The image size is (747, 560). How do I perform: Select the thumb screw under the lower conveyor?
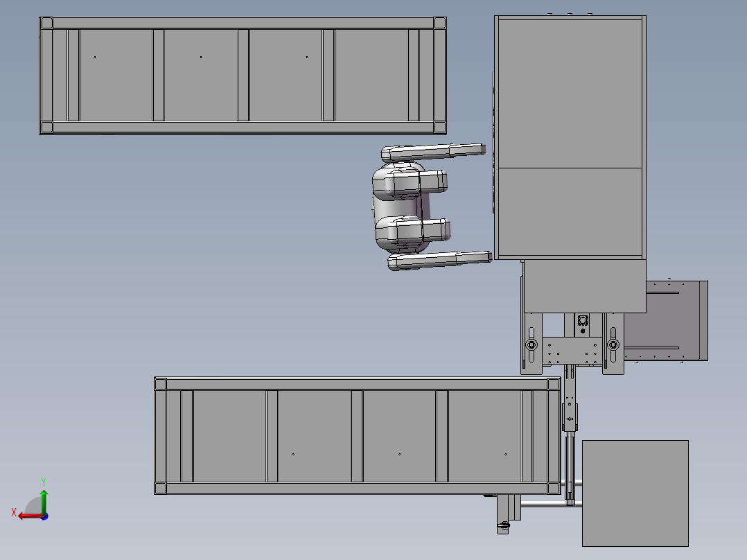pos(504,525)
